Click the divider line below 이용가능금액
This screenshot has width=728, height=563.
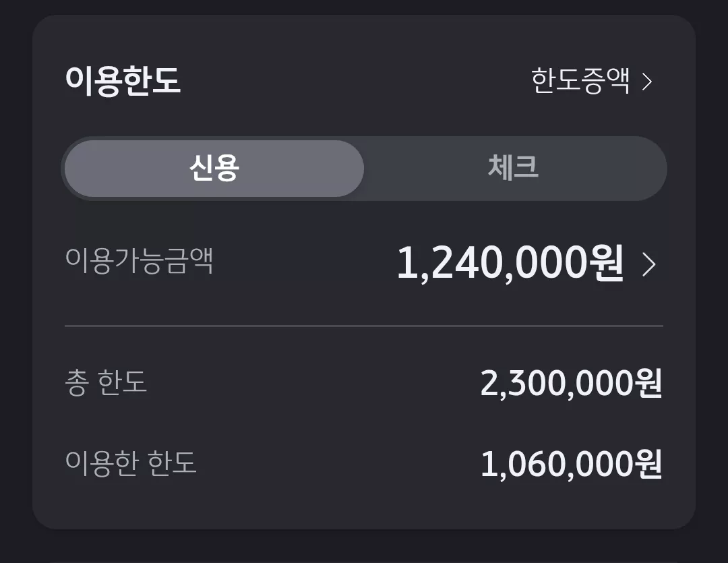click(x=364, y=326)
